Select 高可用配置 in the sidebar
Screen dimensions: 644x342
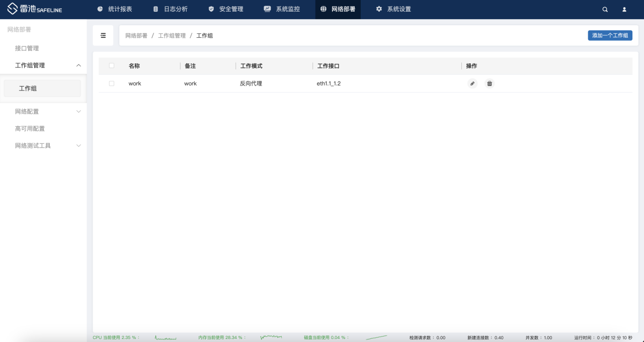[x=30, y=129]
